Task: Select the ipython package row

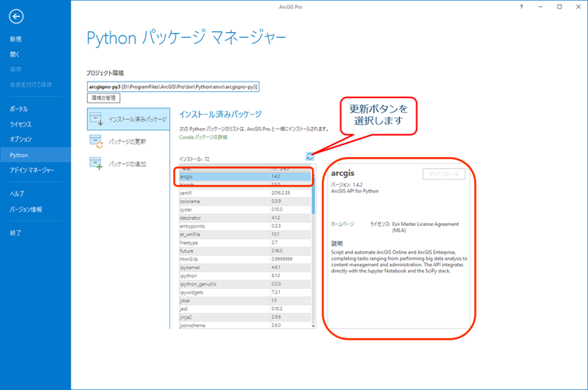Action: (245, 275)
